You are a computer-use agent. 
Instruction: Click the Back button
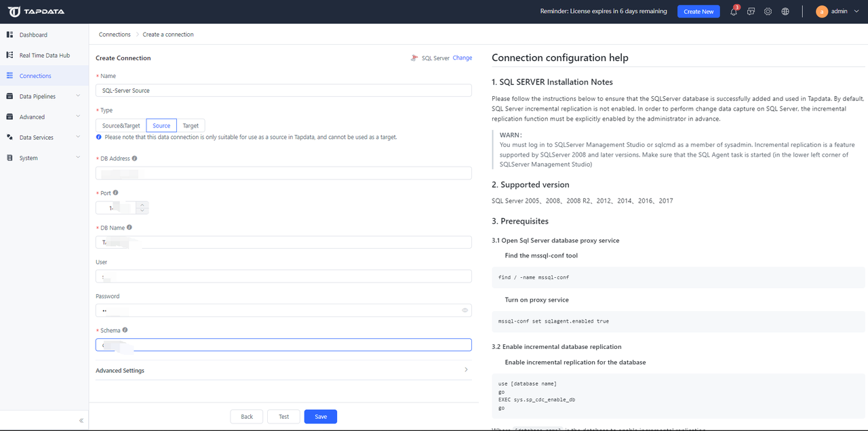point(247,417)
